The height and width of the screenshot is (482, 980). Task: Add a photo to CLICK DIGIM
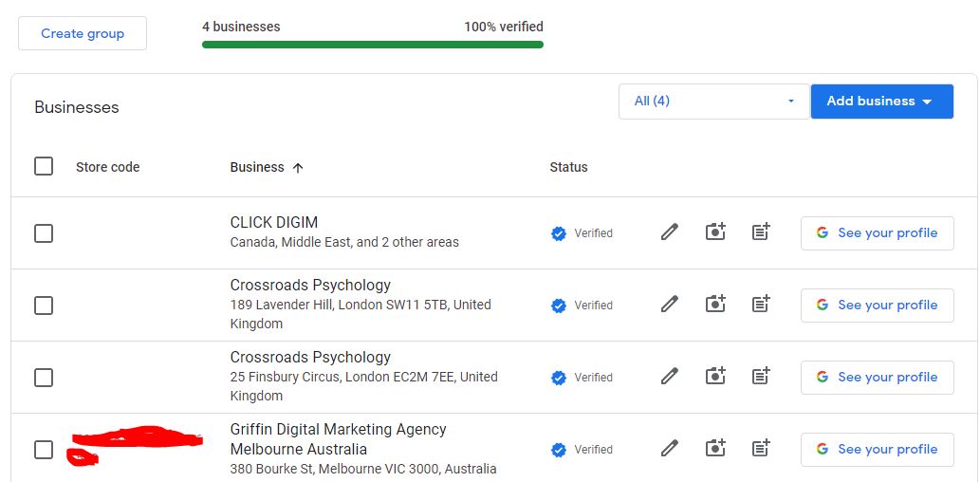[x=715, y=232]
